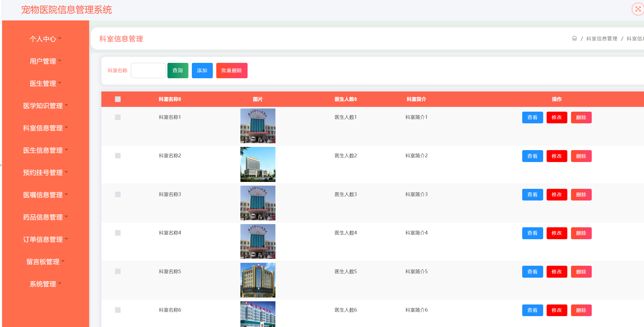Click 修改 button for 科室名称3
644x327 pixels.
557,195
